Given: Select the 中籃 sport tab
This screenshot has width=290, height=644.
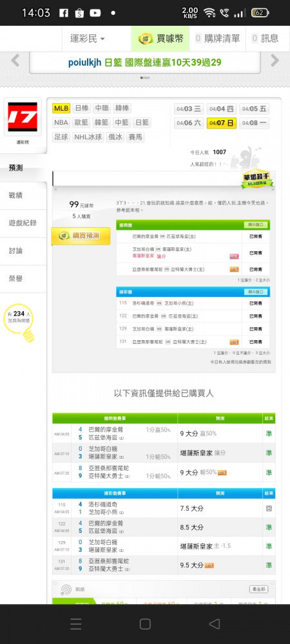Looking at the screenshot, I should click(x=122, y=123).
